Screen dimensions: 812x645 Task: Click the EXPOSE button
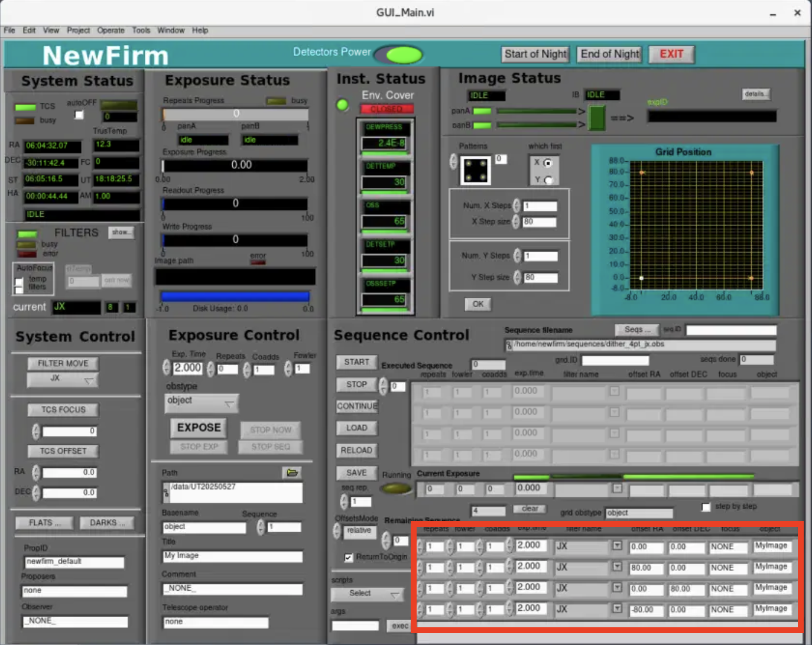(199, 428)
